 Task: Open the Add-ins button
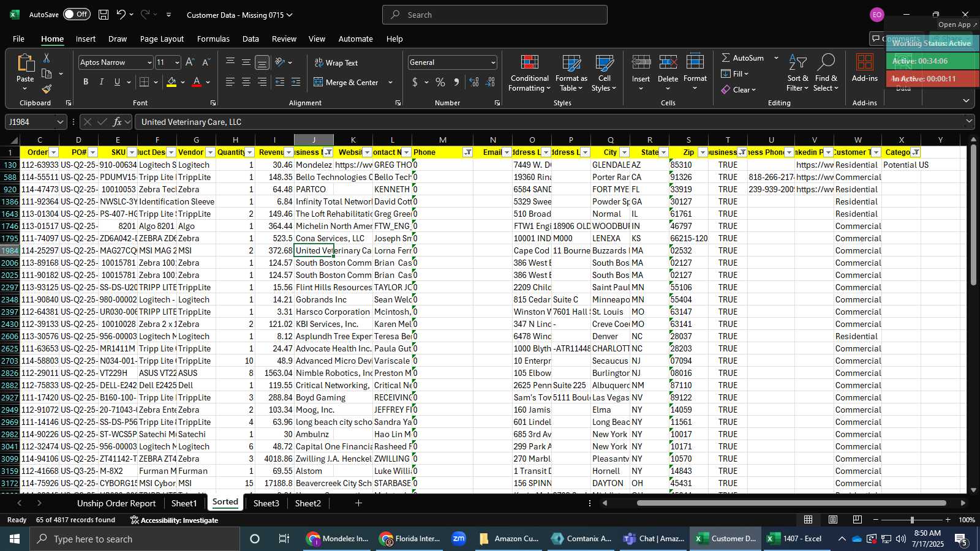coord(865,68)
